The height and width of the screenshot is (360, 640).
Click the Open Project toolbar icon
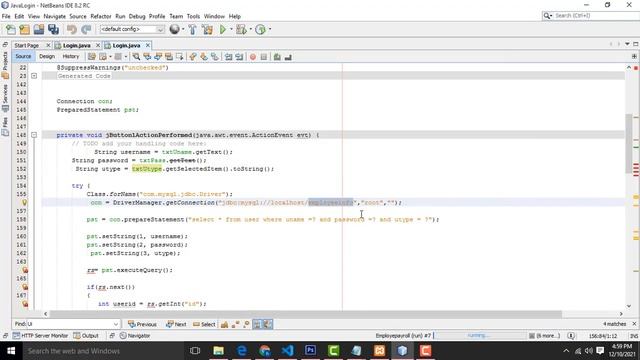[x=39, y=29]
